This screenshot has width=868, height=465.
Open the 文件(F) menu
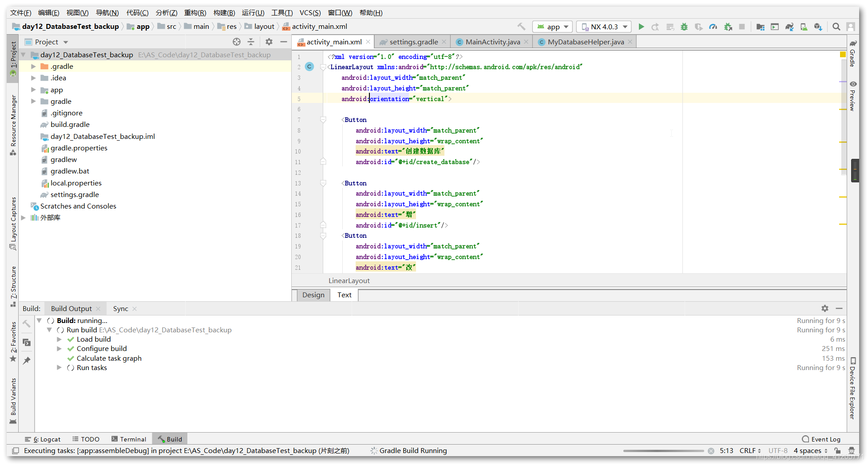[x=20, y=12]
